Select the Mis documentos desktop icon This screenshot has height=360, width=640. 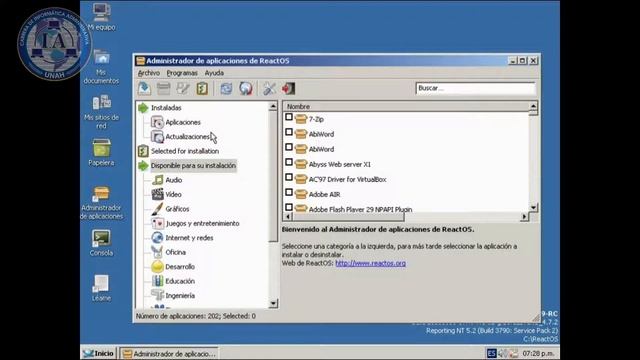point(101,67)
